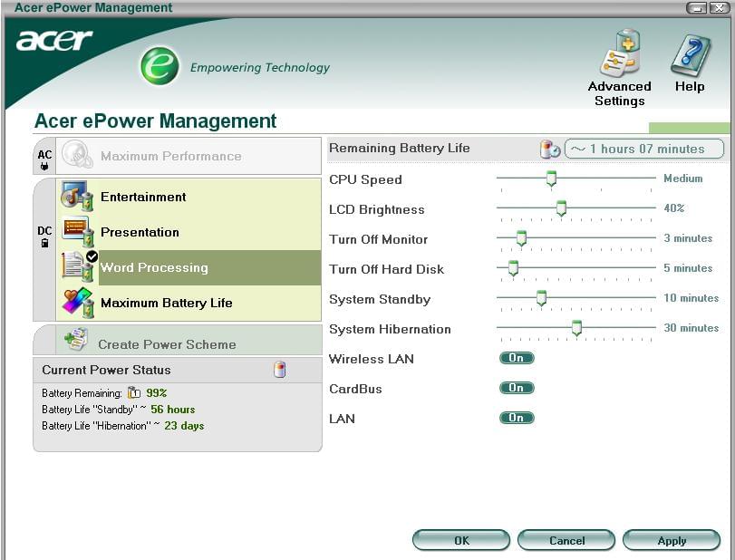735x560 pixels.
Task: Click the AC plug icon
Action: click(x=44, y=166)
